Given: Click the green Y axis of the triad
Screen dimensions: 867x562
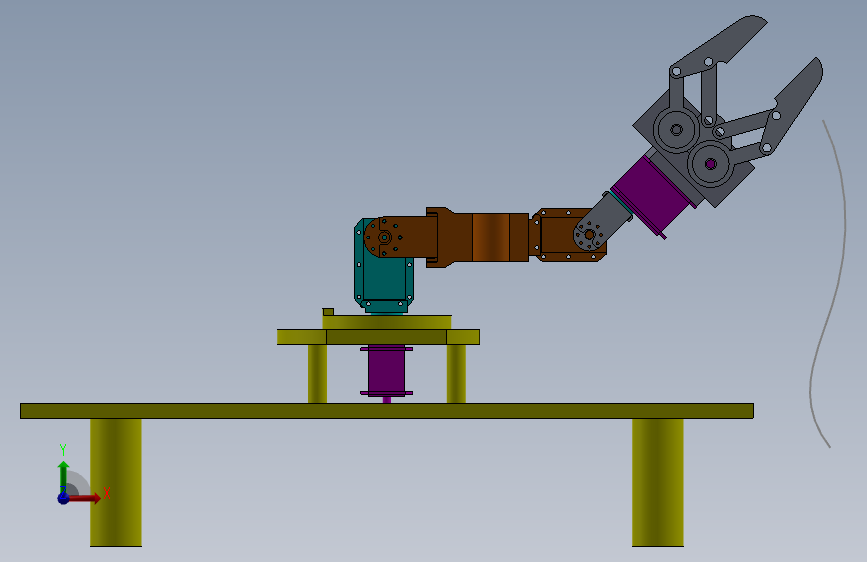Looking at the screenshot, I should 63,475.
